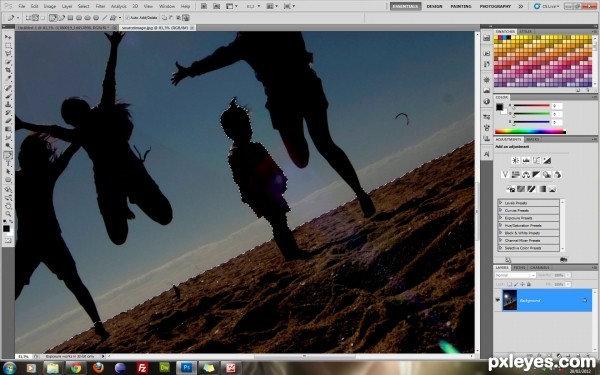Image resolution: width=600 pixels, height=375 pixels.
Task: Add a Vibrance adjustment
Action: [x=505, y=174]
